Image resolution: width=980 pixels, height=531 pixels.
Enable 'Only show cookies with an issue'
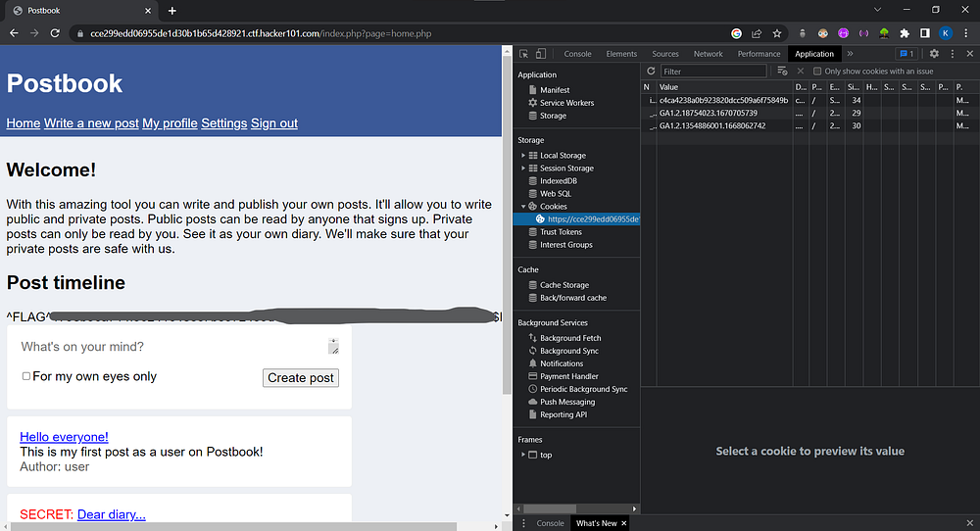pyautogui.click(x=818, y=72)
